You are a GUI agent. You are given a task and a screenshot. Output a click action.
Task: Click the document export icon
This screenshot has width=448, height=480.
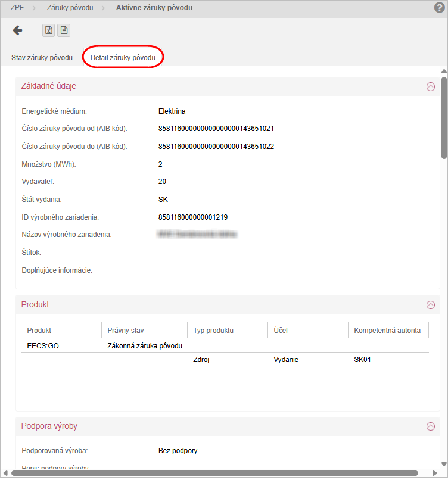click(63, 30)
